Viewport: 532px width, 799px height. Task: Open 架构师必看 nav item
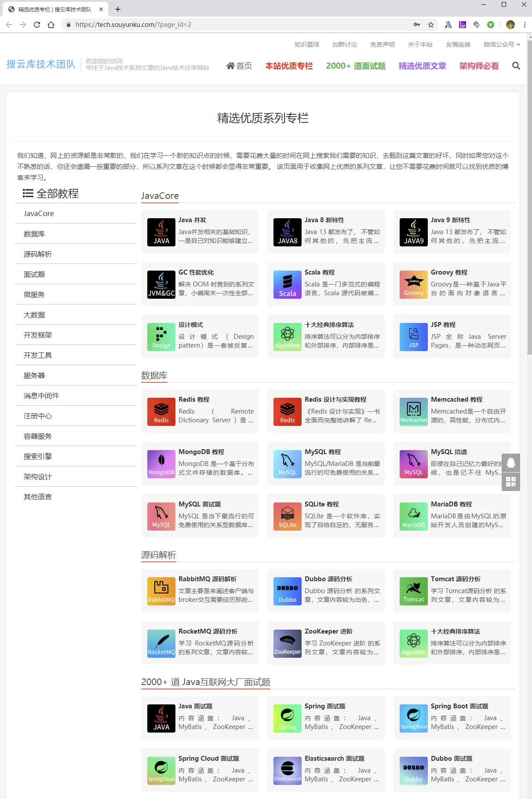pyautogui.click(x=479, y=66)
